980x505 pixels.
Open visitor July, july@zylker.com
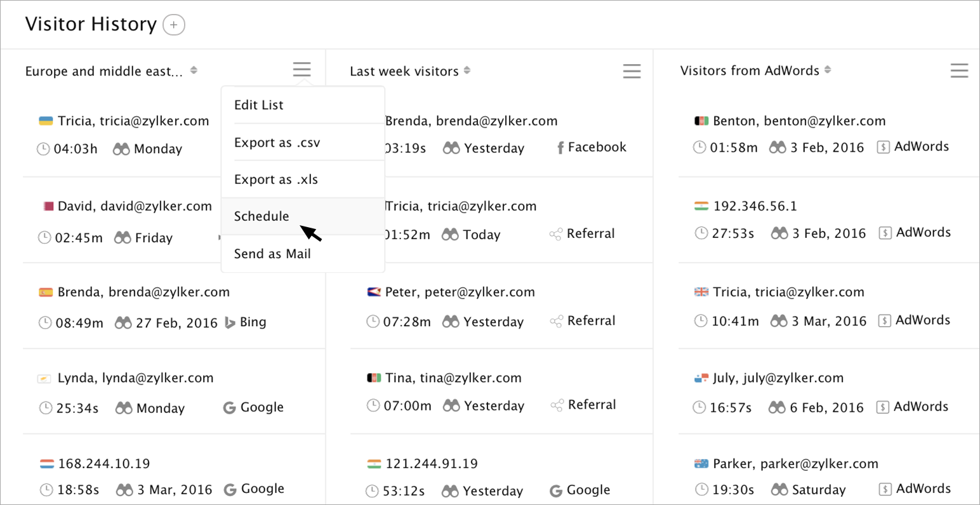(x=778, y=378)
